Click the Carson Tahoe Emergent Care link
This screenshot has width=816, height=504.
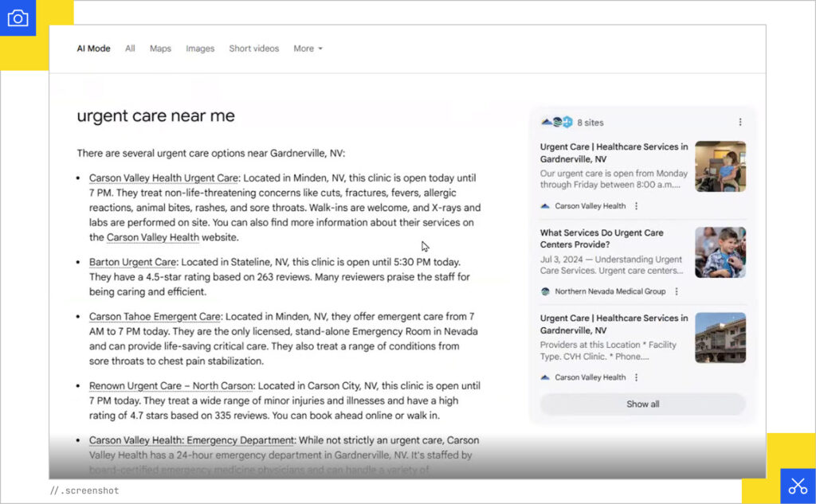coord(155,317)
